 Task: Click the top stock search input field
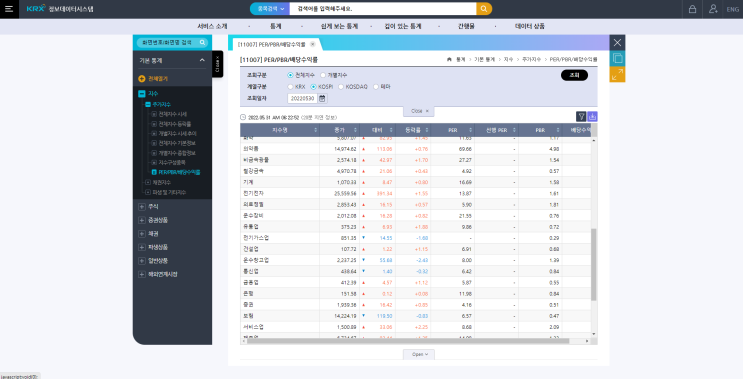382,9
